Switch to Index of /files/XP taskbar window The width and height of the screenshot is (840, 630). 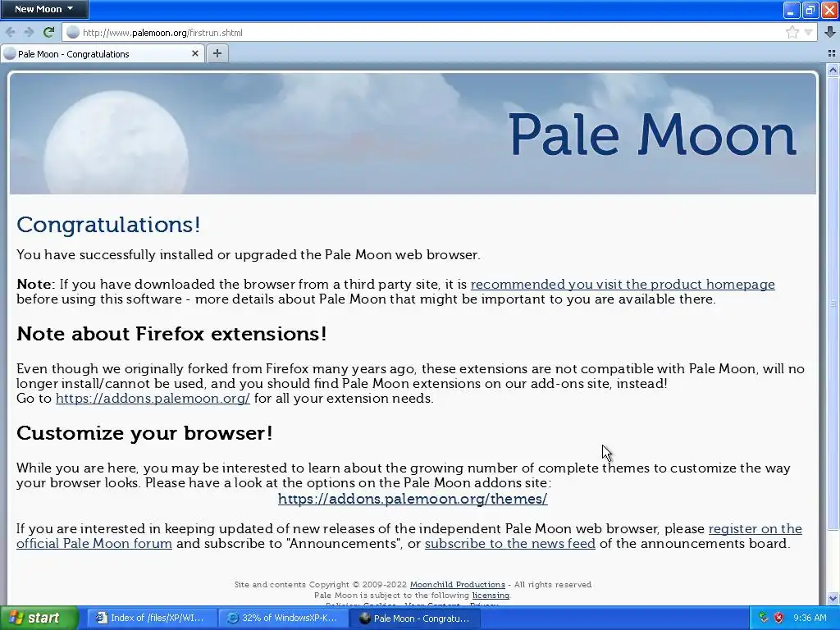tap(150, 619)
